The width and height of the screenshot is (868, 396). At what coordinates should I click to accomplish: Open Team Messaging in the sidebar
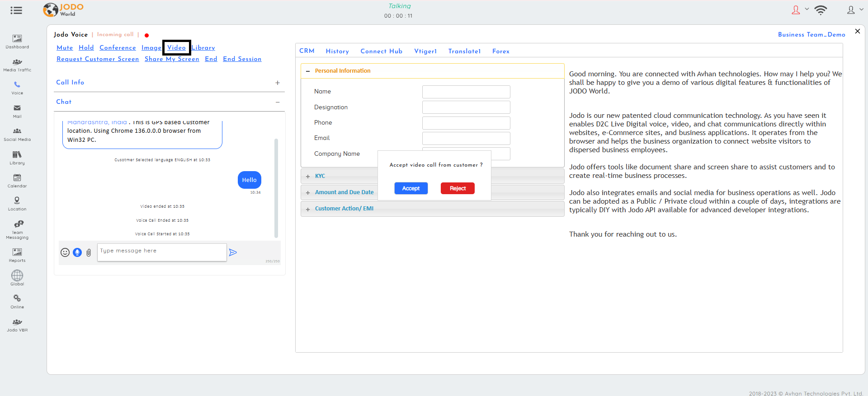[x=17, y=230]
